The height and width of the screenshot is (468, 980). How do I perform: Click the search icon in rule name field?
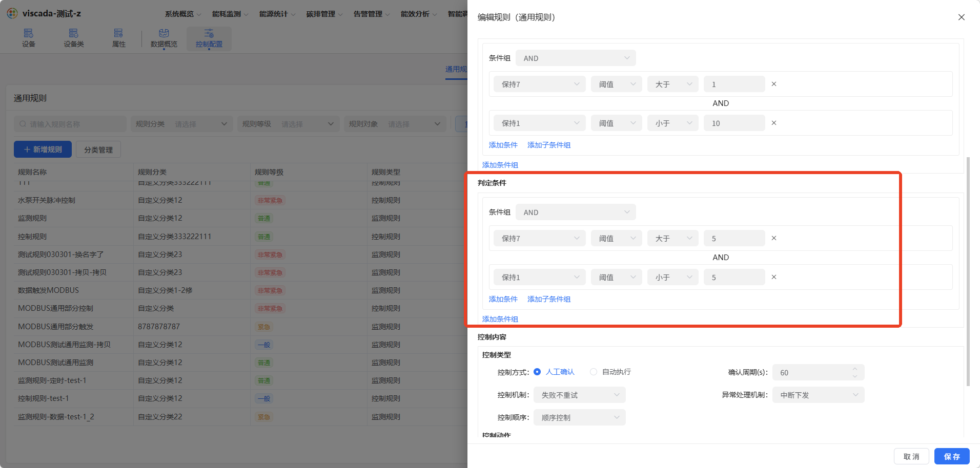pyautogui.click(x=23, y=124)
